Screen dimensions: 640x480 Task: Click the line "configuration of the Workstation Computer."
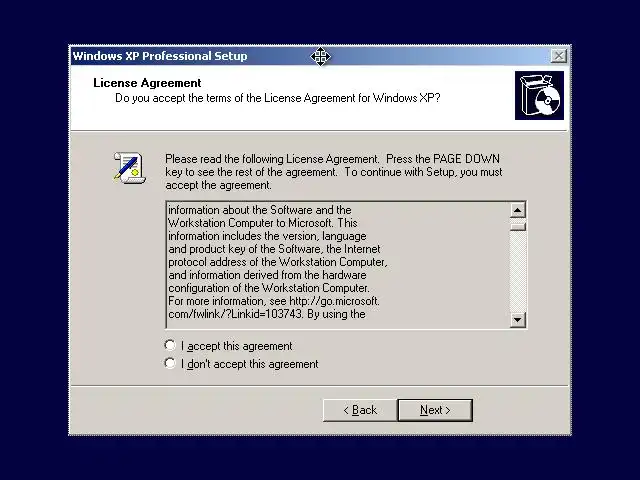[269, 288]
